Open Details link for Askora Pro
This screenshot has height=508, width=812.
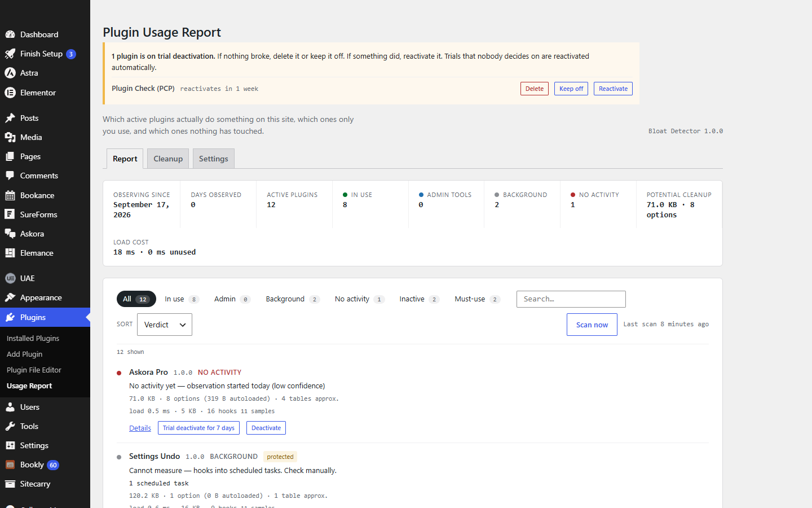[x=140, y=428]
